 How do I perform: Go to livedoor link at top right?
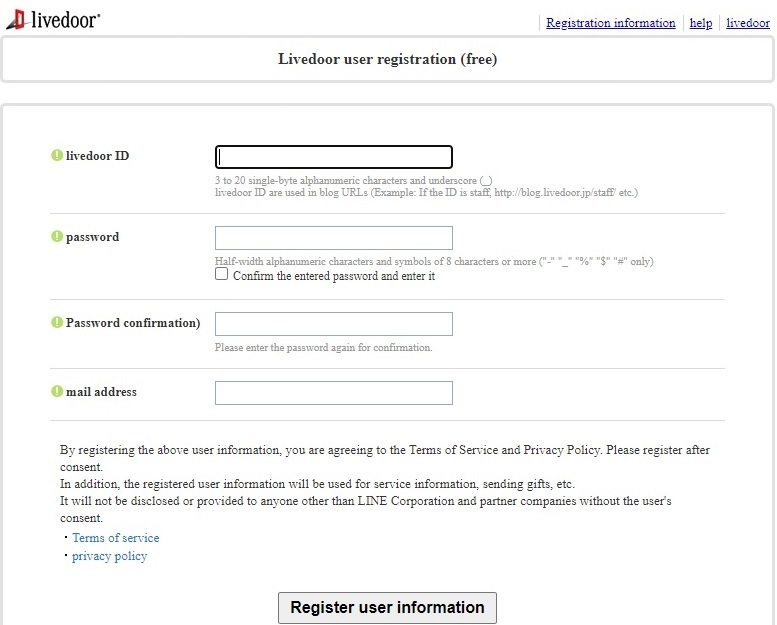(x=748, y=23)
